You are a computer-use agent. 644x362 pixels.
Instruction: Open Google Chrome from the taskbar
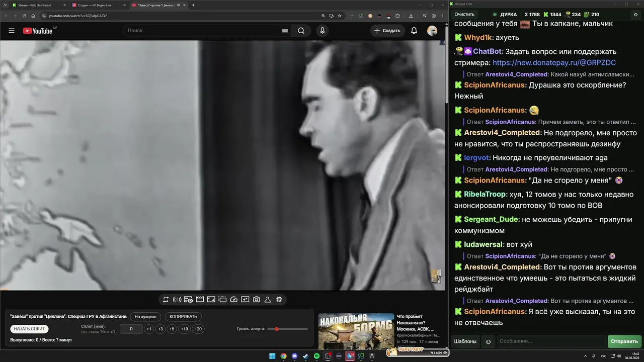click(283, 356)
